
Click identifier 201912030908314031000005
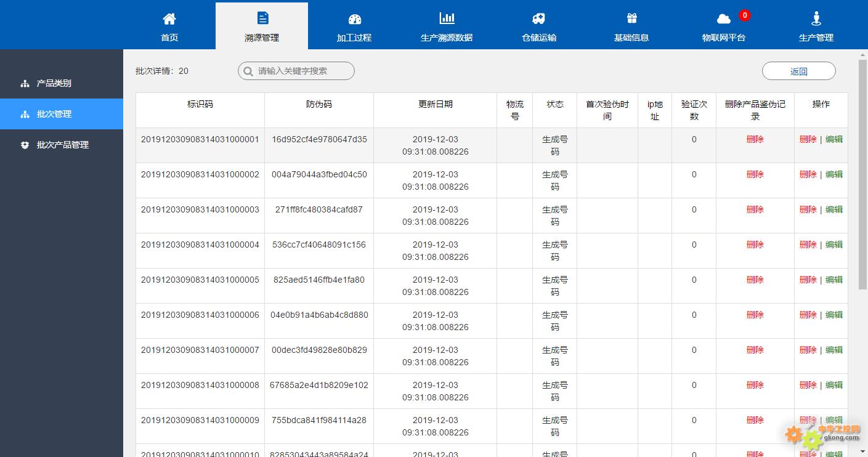coord(200,280)
